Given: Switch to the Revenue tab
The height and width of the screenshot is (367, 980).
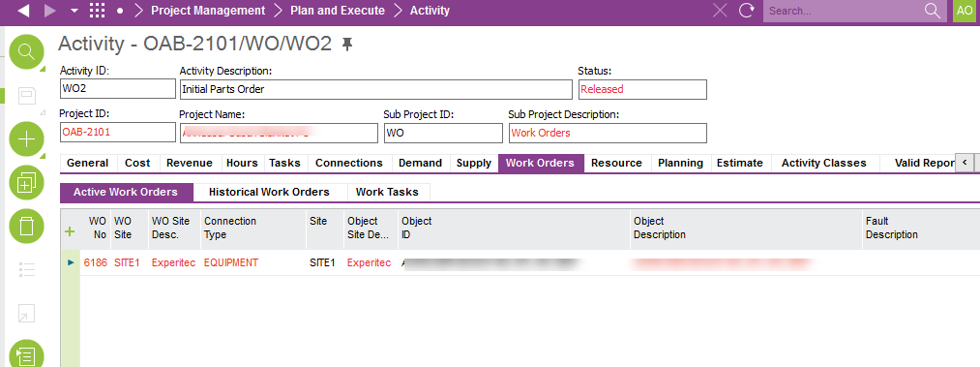Looking at the screenshot, I should pos(190,164).
